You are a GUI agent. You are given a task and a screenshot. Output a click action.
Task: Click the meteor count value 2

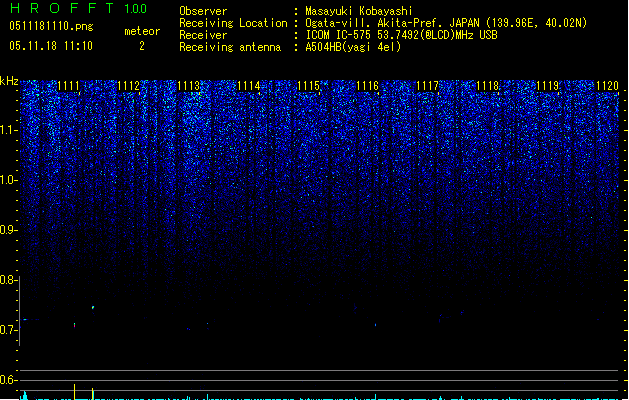(142, 46)
